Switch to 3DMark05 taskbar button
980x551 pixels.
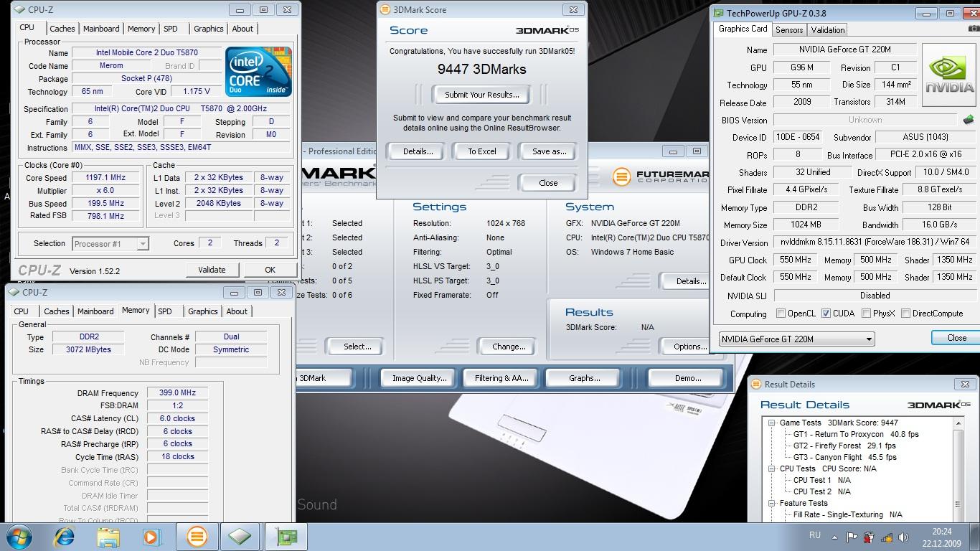point(197,537)
